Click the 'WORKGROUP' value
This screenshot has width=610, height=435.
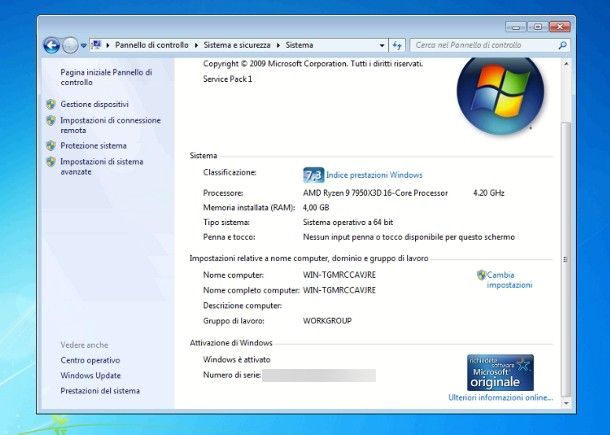pos(327,321)
